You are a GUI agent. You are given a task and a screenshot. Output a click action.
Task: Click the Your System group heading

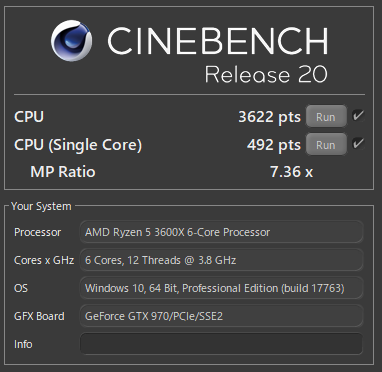[41, 206]
